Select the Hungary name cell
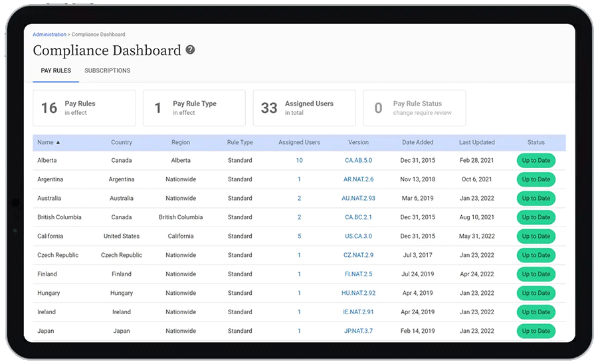Viewport: 598px width, 364px height. tap(49, 293)
